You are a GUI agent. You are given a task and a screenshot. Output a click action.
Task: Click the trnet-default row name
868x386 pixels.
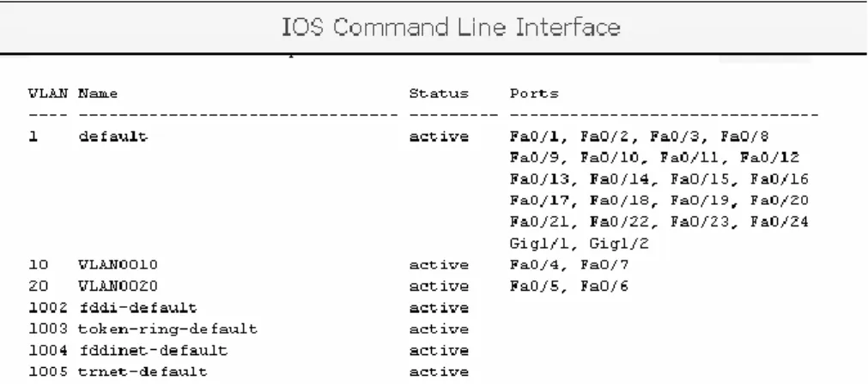tap(143, 371)
